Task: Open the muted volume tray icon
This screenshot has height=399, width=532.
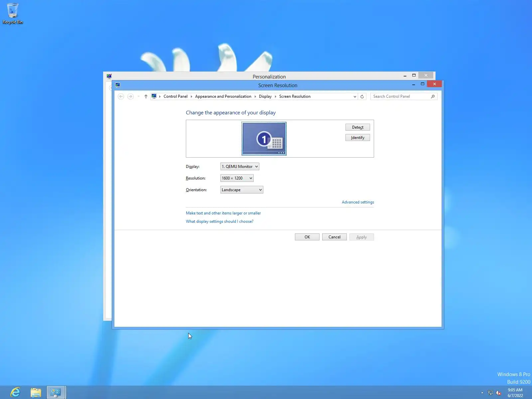Action: 498,393
